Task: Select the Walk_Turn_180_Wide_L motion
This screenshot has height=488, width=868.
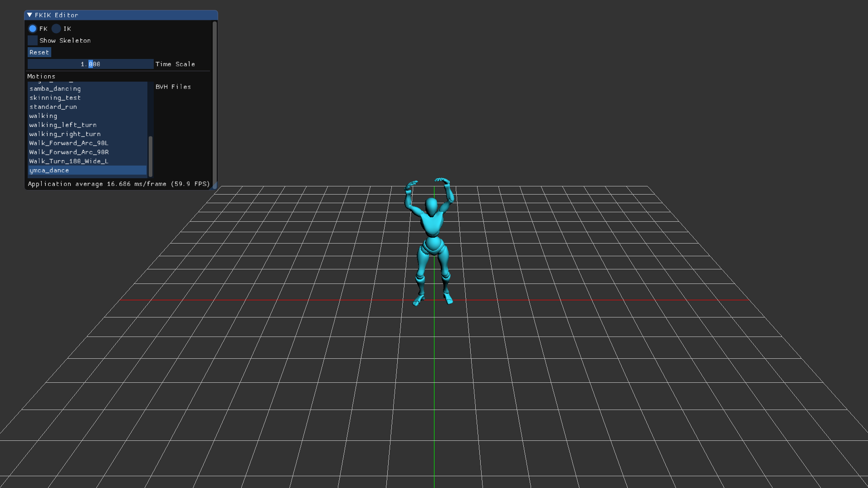Action: pos(68,161)
